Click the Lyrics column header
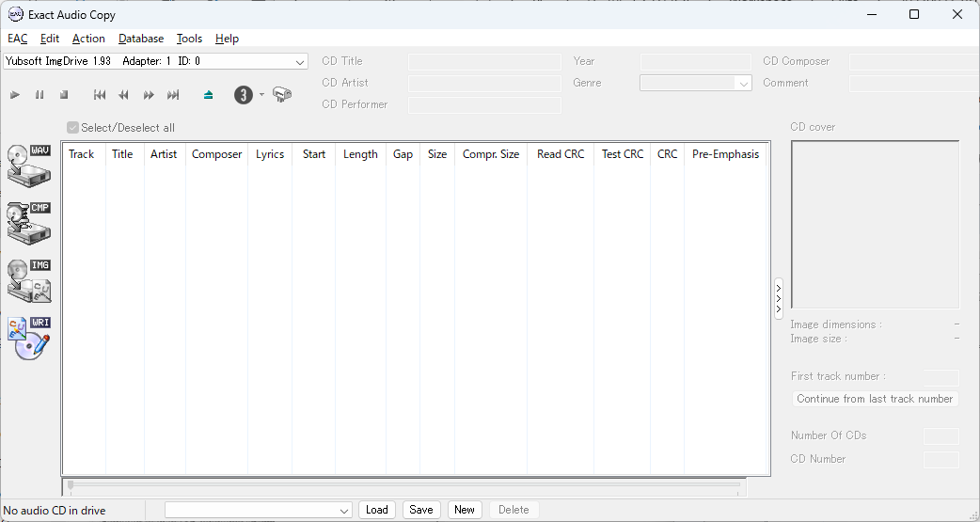The height and width of the screenshot is (522, 980). [270, 154]
